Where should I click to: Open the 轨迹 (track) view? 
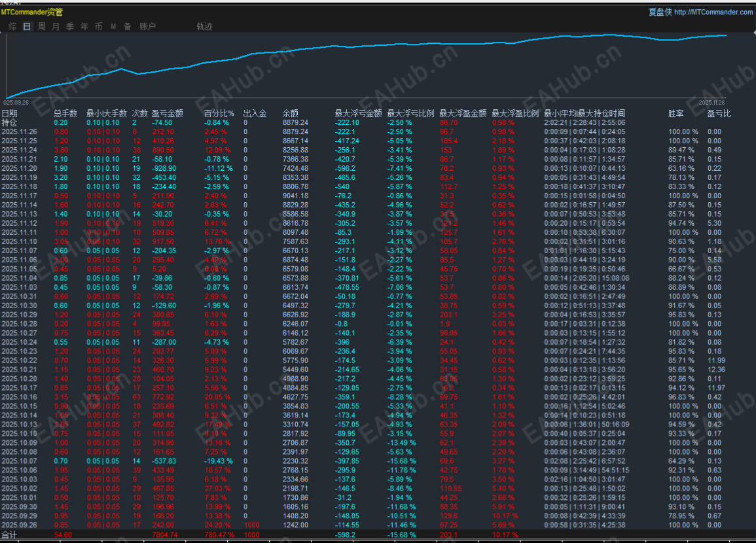204,27
